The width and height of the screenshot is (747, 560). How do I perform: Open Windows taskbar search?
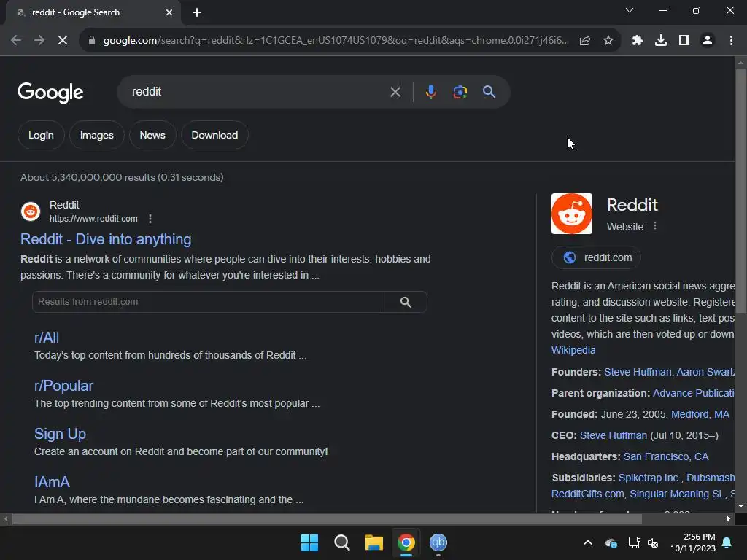[x=341, y=542]
